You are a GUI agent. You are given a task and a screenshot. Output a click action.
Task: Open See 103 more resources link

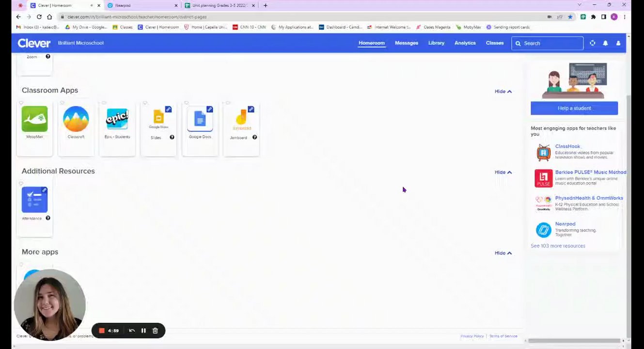558,246
